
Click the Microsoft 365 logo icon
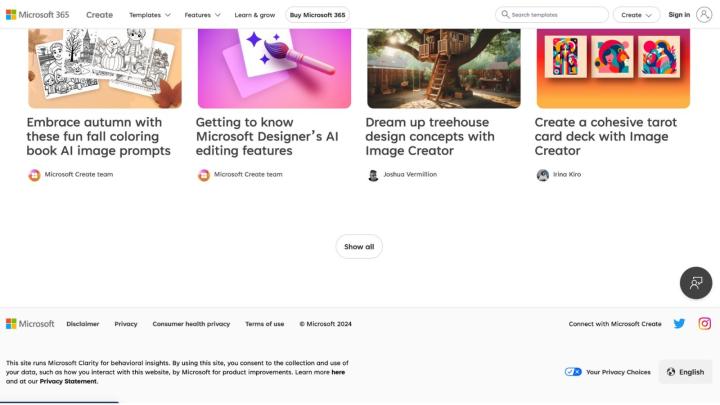click(x=11, y=15)
